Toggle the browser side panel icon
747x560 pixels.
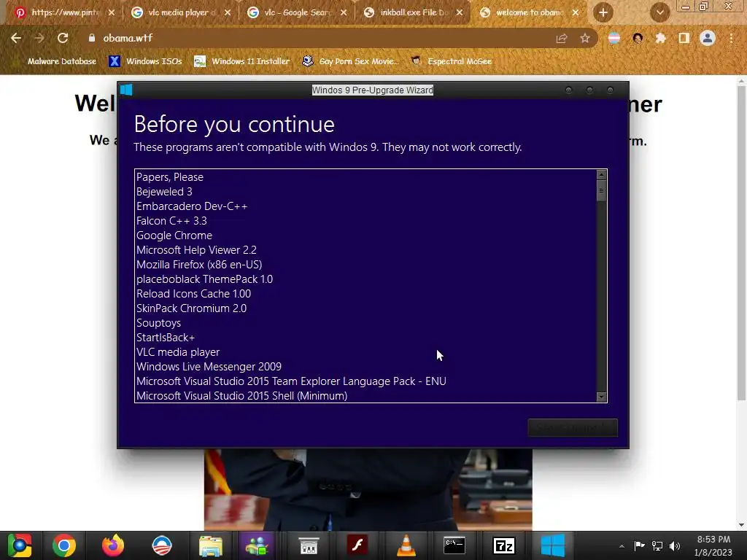tap(684, 38)
